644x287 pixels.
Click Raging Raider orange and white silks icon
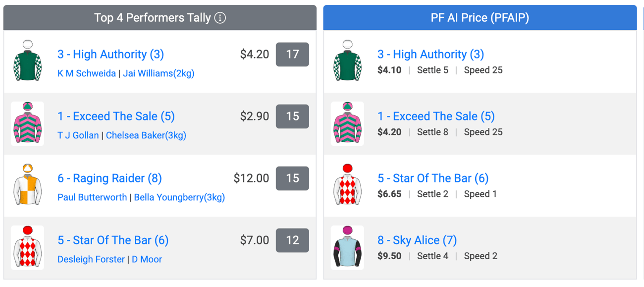point(27,185)
